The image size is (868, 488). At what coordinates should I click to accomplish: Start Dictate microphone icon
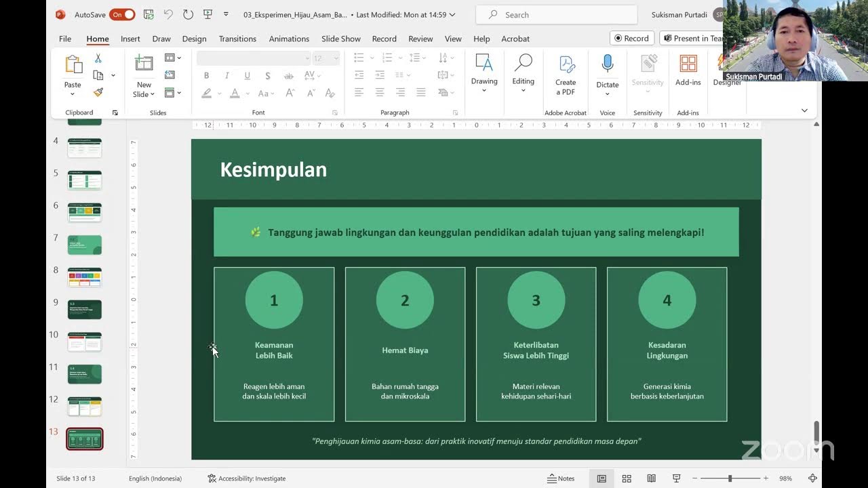pos(608,64)
